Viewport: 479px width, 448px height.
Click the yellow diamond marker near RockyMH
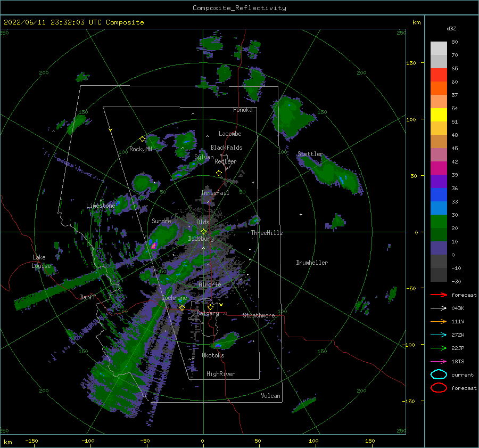pyautogui.click(x=142, y=139)
